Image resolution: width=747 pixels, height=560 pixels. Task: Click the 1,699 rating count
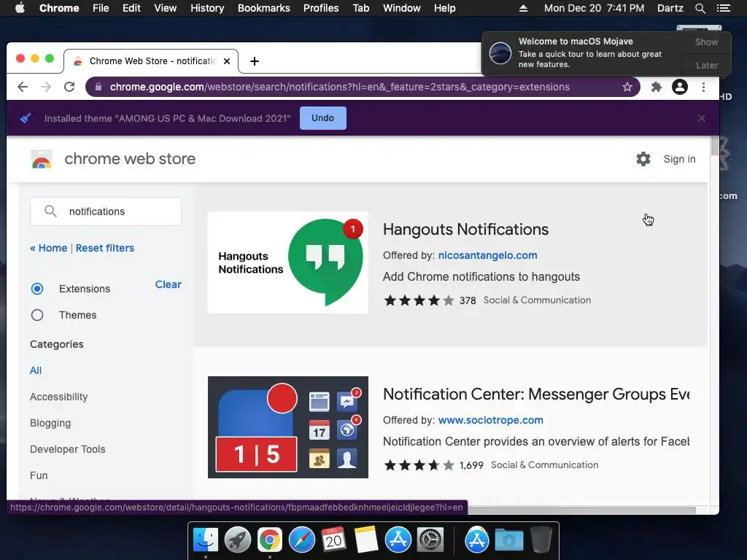click(x=471, y=465)
